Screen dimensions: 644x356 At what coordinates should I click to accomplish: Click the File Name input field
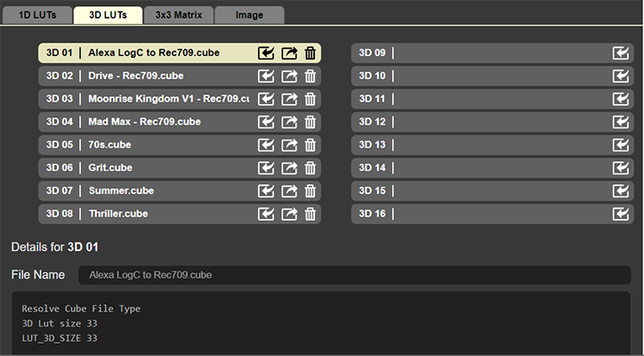pos(354,275)
